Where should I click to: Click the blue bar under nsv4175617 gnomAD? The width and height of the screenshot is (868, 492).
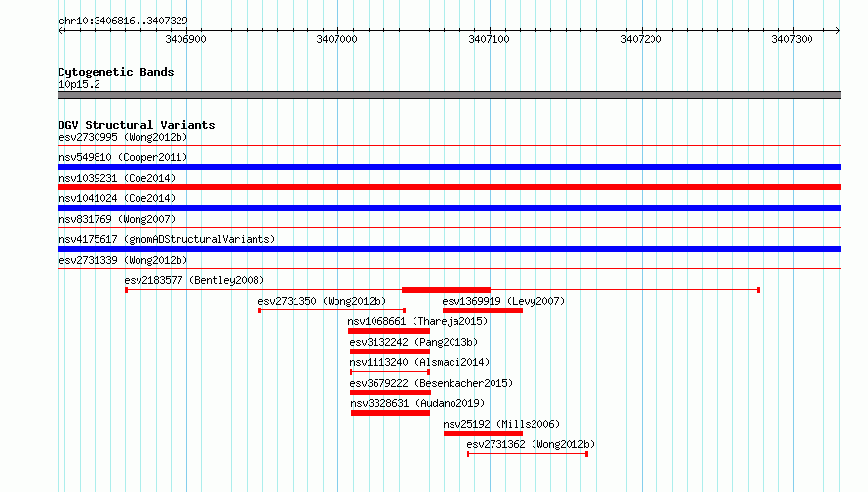(449, 249)
